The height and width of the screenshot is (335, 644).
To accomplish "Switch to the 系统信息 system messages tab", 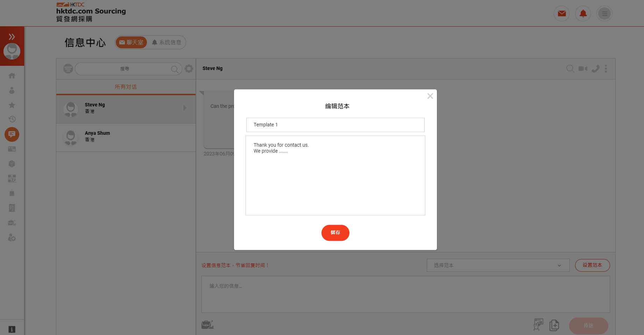I will pos(167,42).
